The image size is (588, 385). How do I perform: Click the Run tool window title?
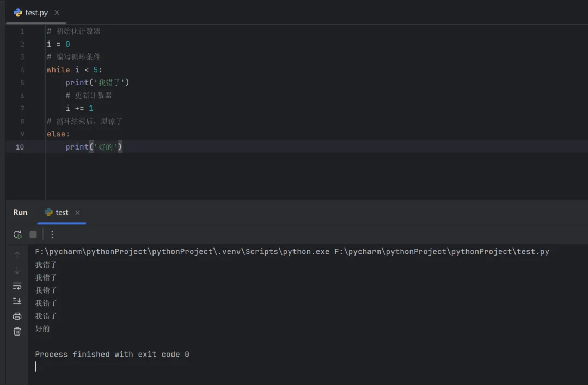pyautogui.click(x=20, y=213)
